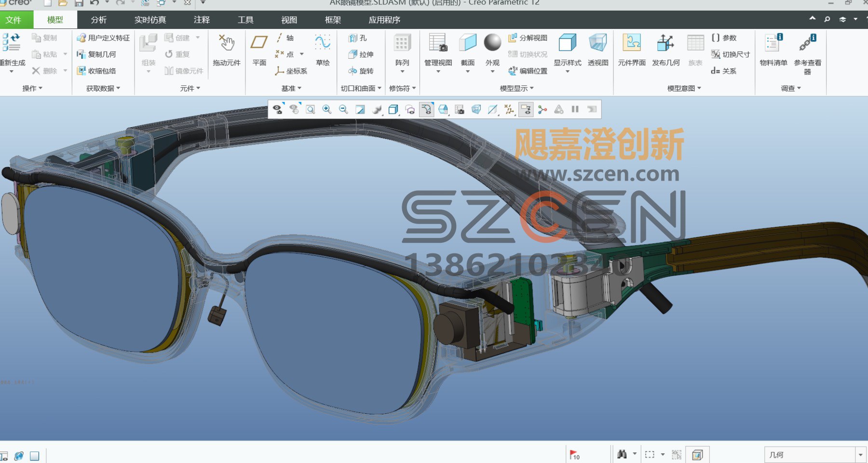Open the 管理视图 view manager
Screen dimensions: 868x463
point(438,52)
